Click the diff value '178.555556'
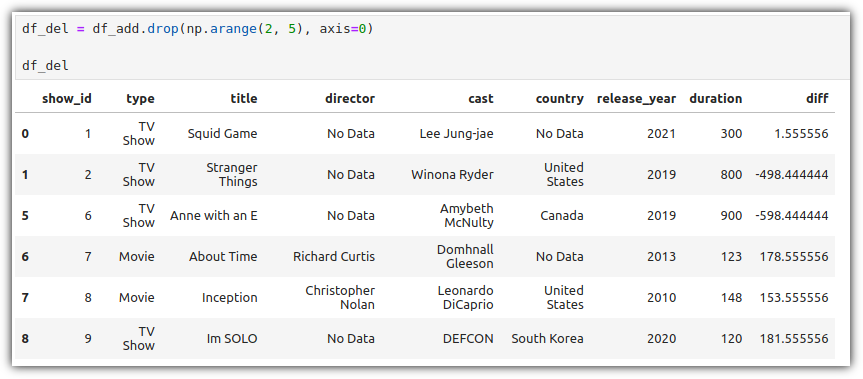 (794, 257)
